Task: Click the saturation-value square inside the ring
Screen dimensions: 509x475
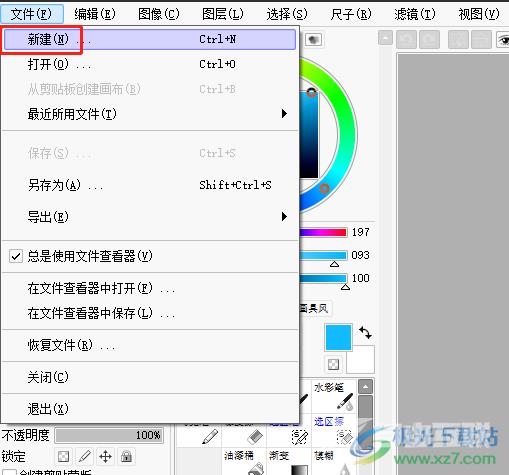Action: click(309, 135)
